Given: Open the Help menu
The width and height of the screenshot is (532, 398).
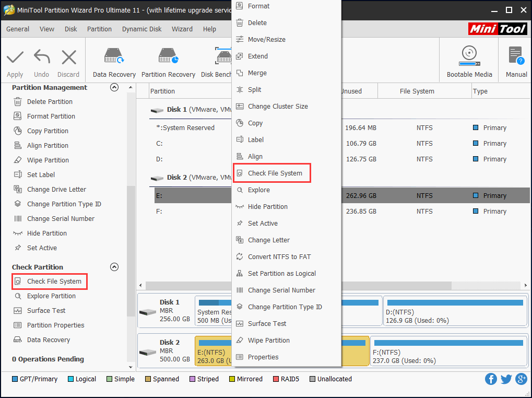Looking at the screenshot, I should coord(209,29).
